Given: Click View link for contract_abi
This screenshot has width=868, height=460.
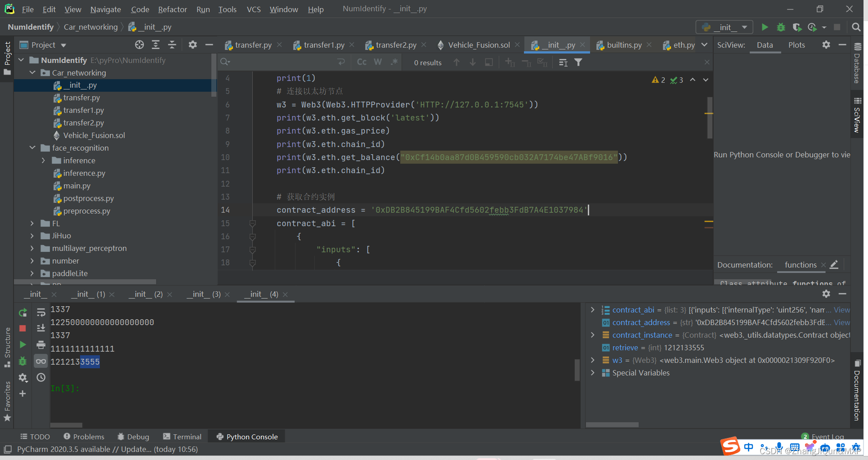Looking at the screenshot, I should 842,310.
